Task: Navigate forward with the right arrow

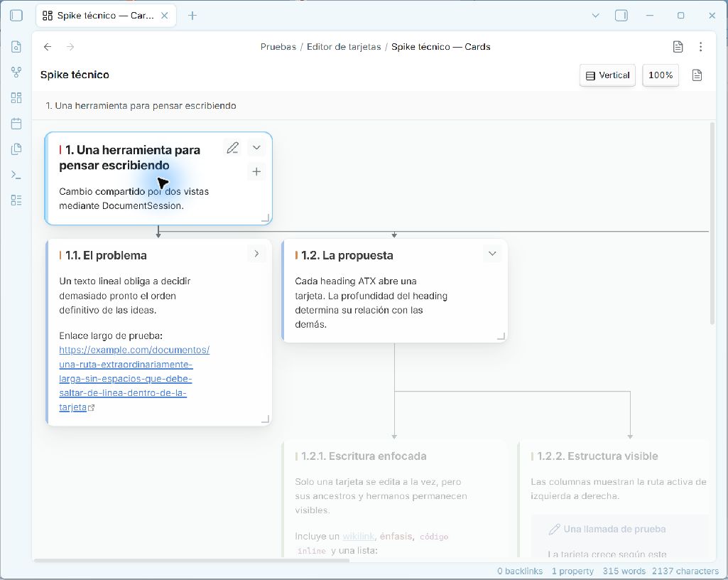Action: 70,46
